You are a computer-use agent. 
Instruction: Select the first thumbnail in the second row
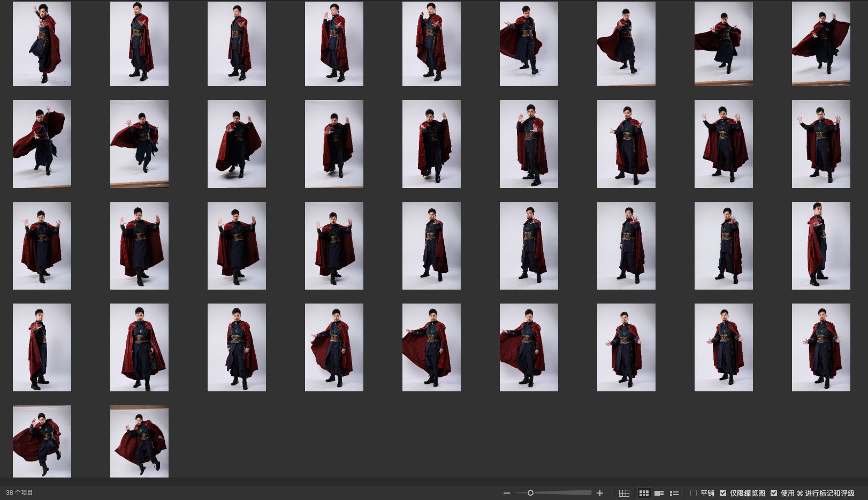(42, 143)
